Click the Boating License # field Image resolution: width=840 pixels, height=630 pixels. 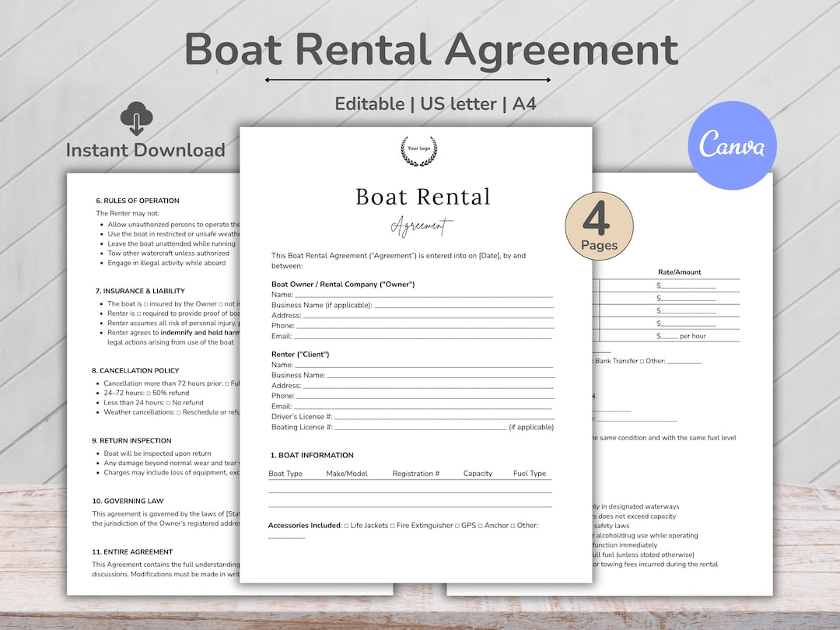pos(421,427)
